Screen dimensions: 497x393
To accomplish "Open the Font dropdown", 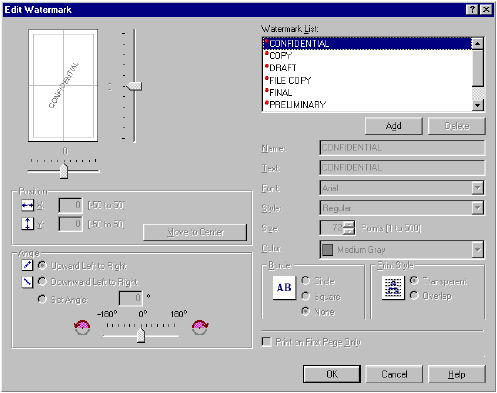I will point(477,188).
